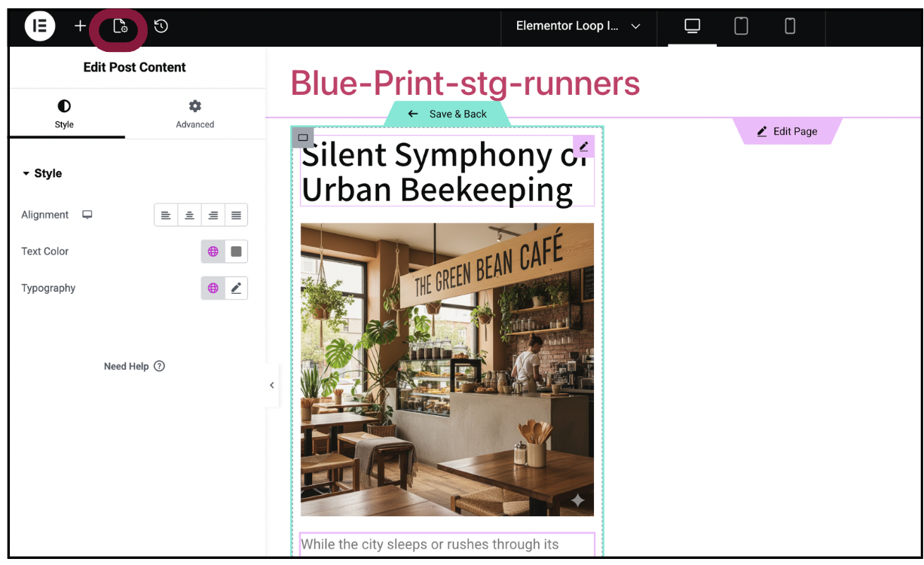Select center text alignment
The width and height of the screenshot is (924, 565).
click(189, 215)
